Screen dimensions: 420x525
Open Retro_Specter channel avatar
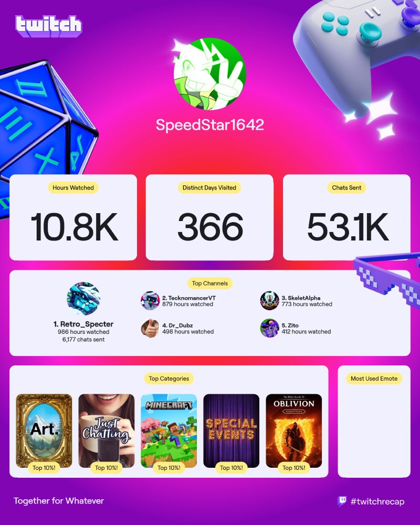[x=83, y=299]
